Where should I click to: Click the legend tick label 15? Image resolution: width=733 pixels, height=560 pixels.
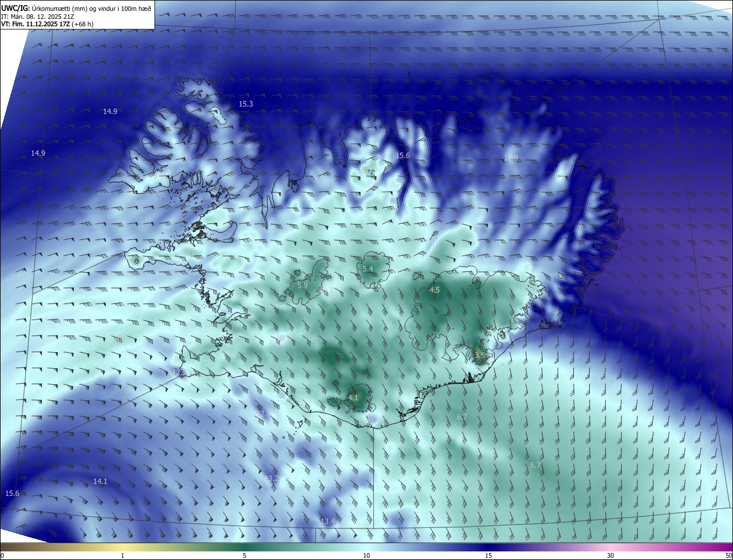click(488, 555)
